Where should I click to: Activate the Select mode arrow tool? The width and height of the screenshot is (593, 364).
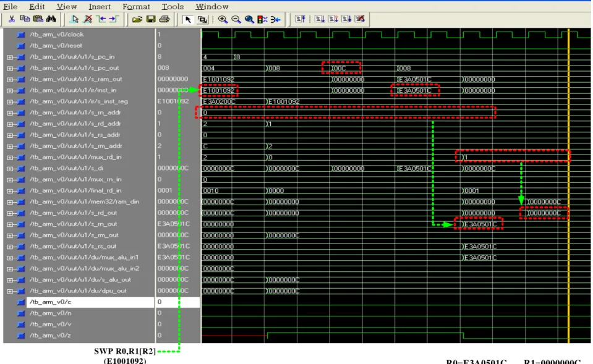187,19
